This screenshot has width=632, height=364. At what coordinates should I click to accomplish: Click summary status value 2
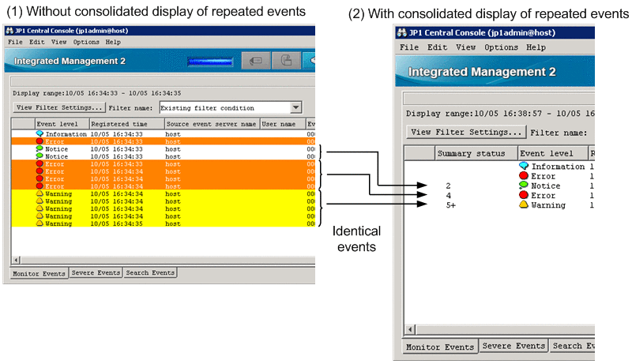coord(448,186)
